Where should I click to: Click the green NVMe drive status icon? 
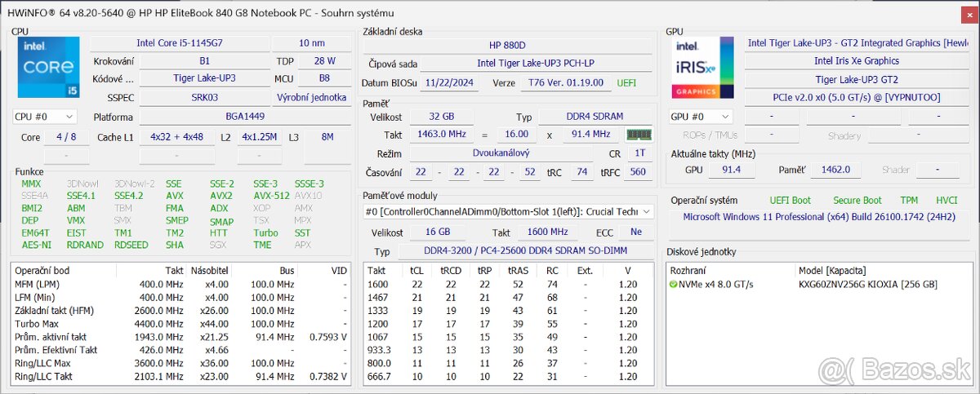(674, 285)
